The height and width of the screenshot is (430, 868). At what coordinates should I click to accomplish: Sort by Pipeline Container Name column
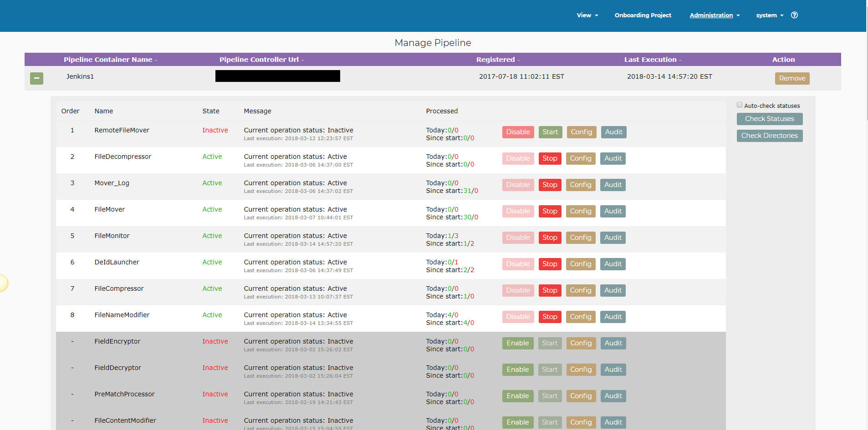tap(110, 60)
